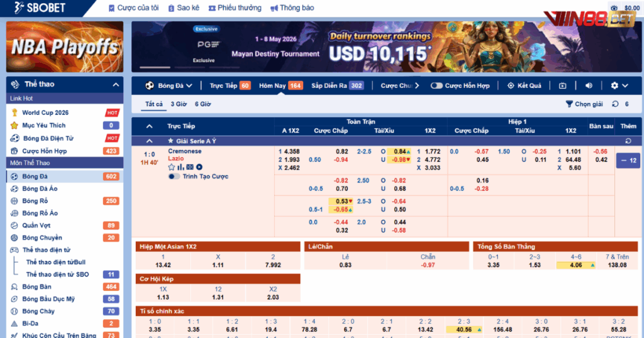
Task: Click sidebar Cược Hỗn Hợp icon
Action: click(x=14, y=151)
